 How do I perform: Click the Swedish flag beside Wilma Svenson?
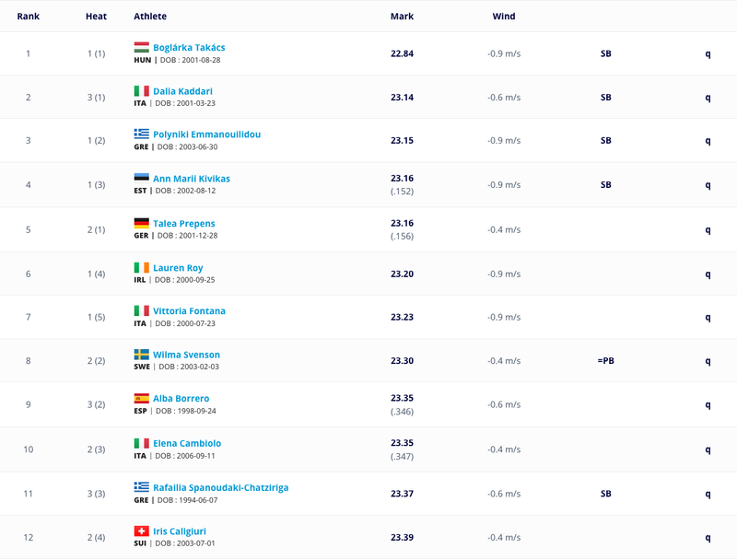142,355
